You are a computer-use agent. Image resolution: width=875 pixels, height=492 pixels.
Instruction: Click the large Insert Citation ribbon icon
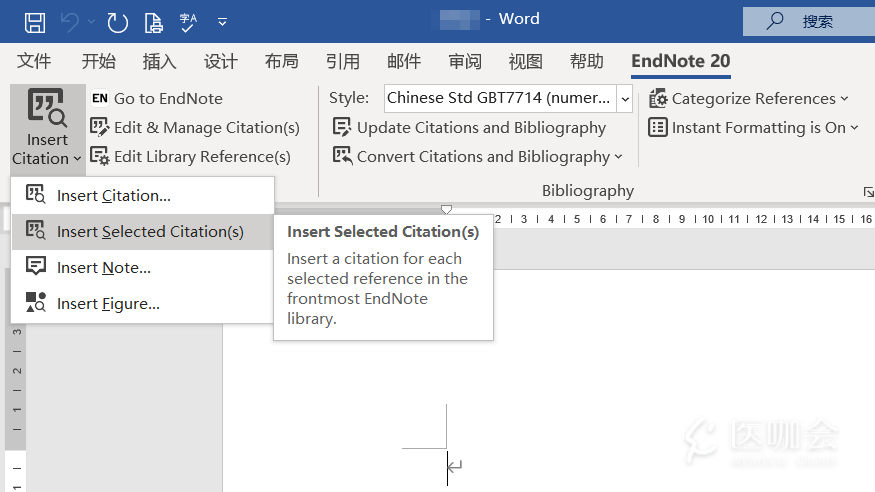(47, 107)
